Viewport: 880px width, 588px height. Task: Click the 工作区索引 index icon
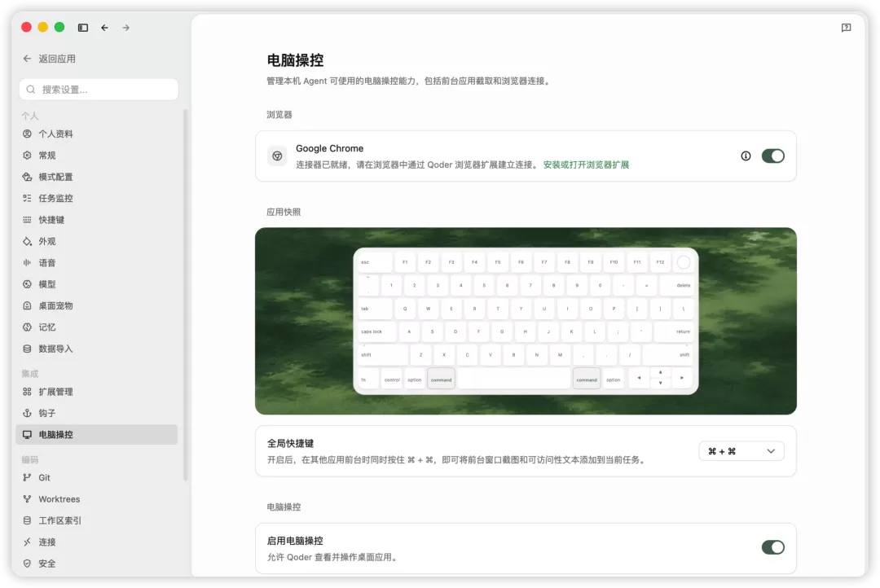(x=27, y=520)
